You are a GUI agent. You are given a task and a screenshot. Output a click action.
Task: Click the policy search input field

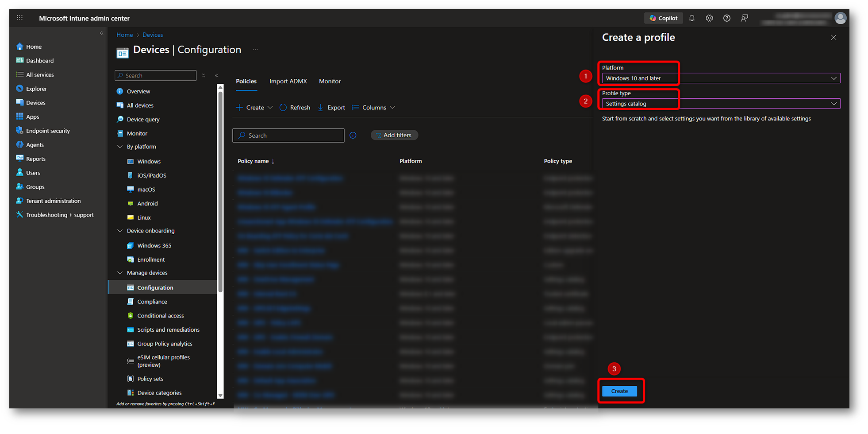[292, 136]
